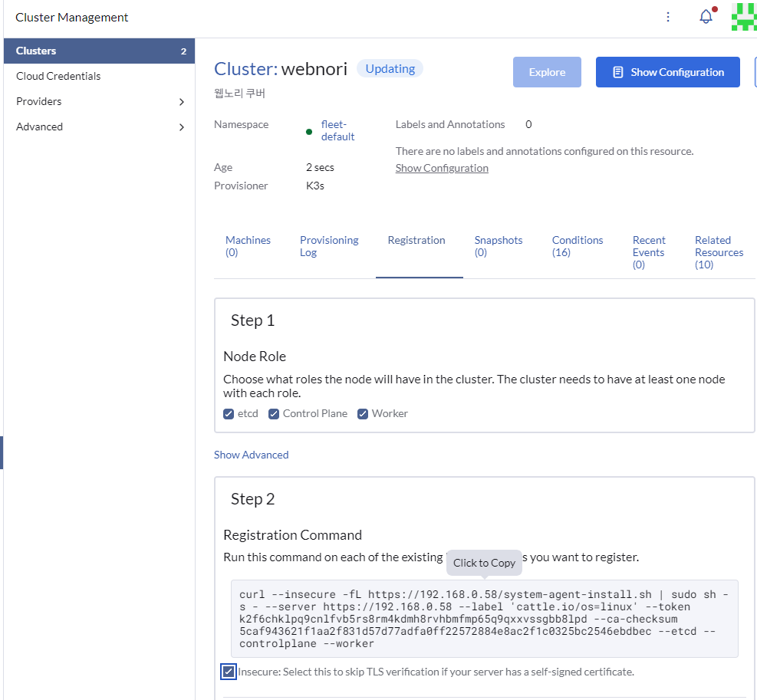Switch to the Snapshots (0) tab
The image size is (757, 700).
point(498,246)
